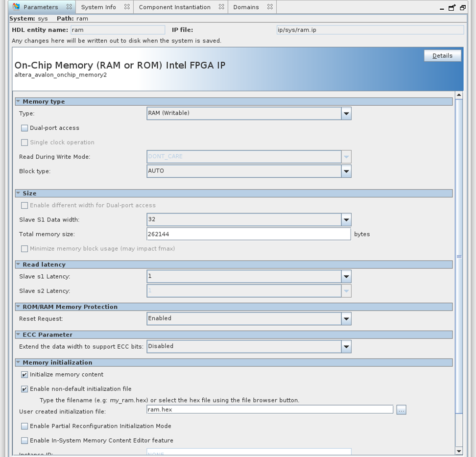This screenshot has width=476, height=457.
Task: Open file browser for initialization file
Action: coord(401,410)
